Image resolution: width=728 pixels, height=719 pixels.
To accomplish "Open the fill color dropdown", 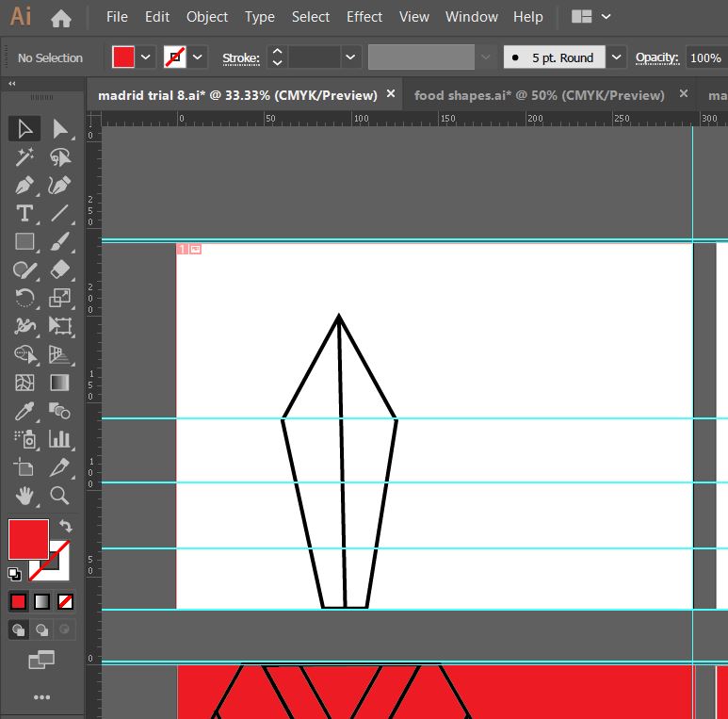I will pos(146,57).
